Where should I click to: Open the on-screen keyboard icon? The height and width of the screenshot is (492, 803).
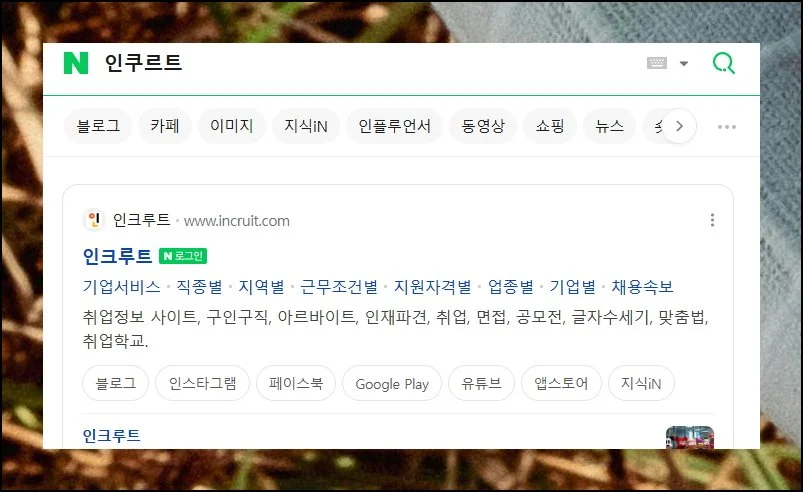[x=657, y=63]
